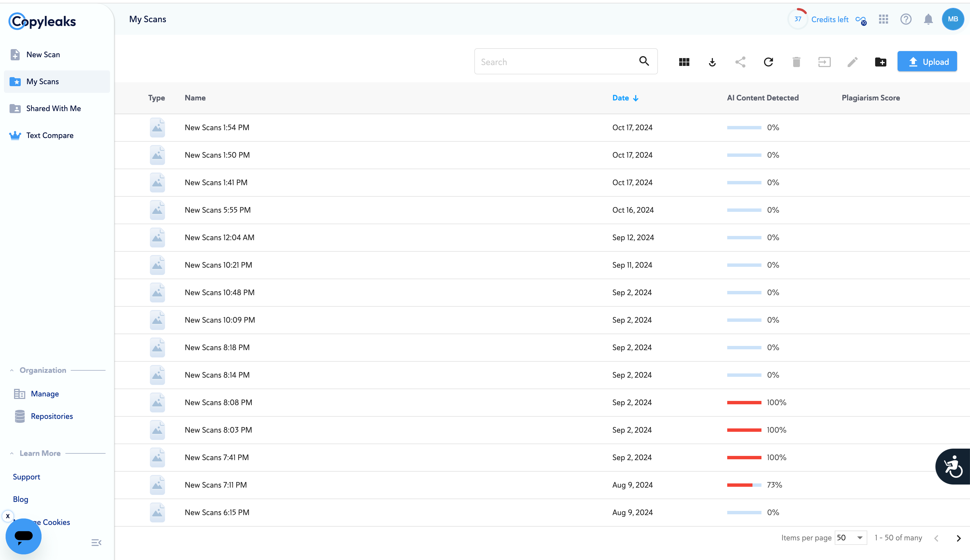The width and height of the screenshot is (970, 560).
Task: Collapse the Organization section
Action: pos(12,370)
